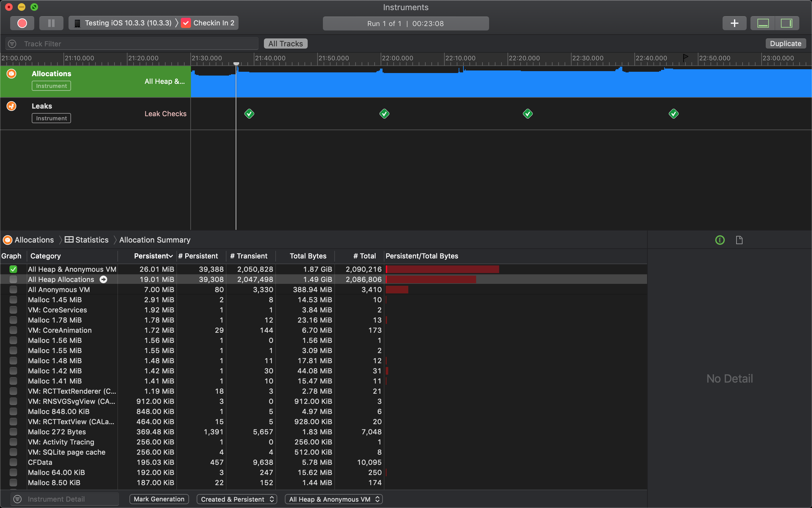Open the All Heap & Anonymous VM dropdown
The width and height of the screenshot is (812, 508).
334,499
